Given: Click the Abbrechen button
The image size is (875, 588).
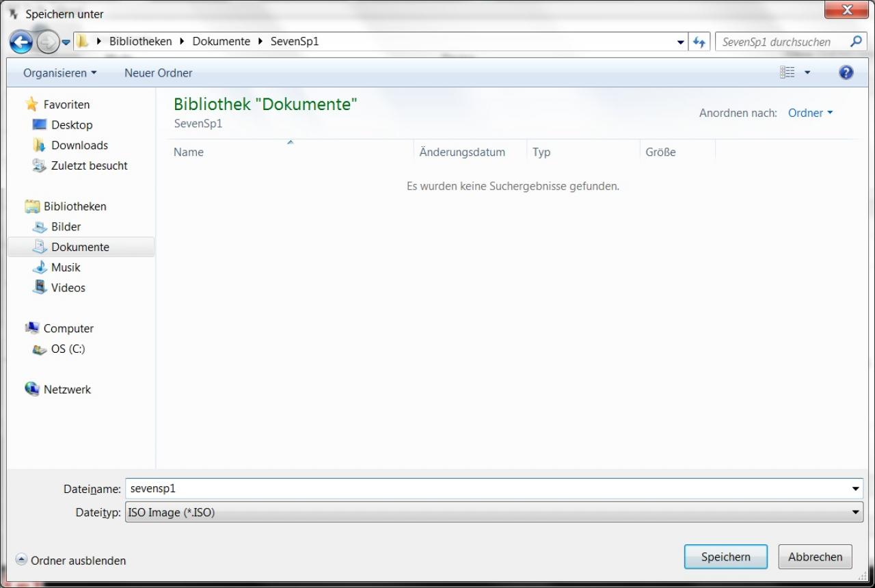Looking at the screenshot, I should [x=816, y=557].
